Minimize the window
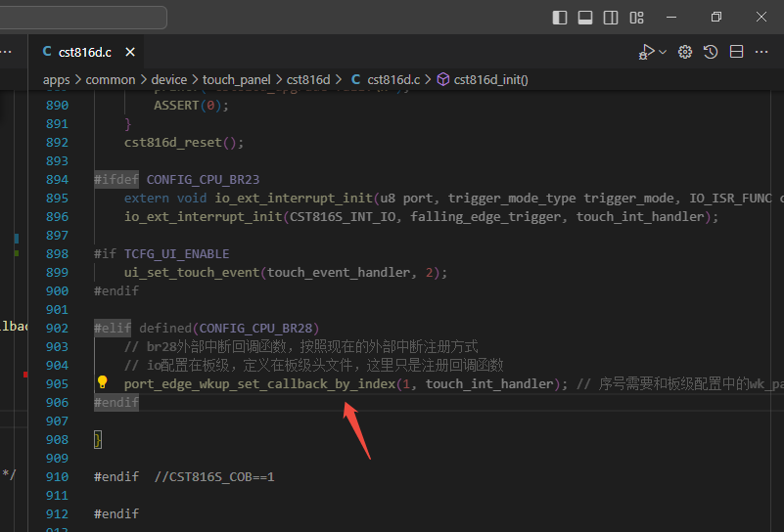The width and height of the screenshot is (784, 532). tap(671, 18)
